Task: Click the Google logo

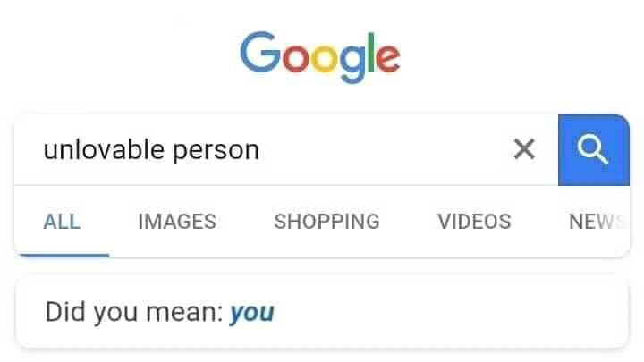Action: click(x=319, y=57)
